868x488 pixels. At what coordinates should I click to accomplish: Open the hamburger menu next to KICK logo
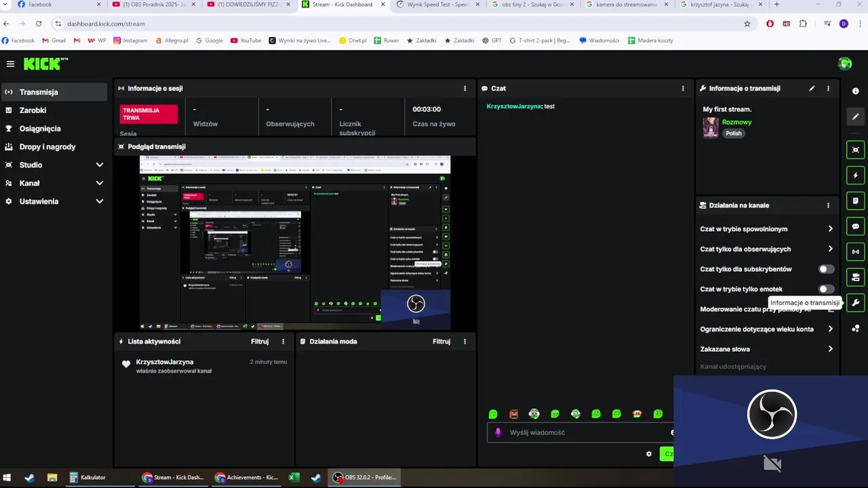(x=10, y=64)
